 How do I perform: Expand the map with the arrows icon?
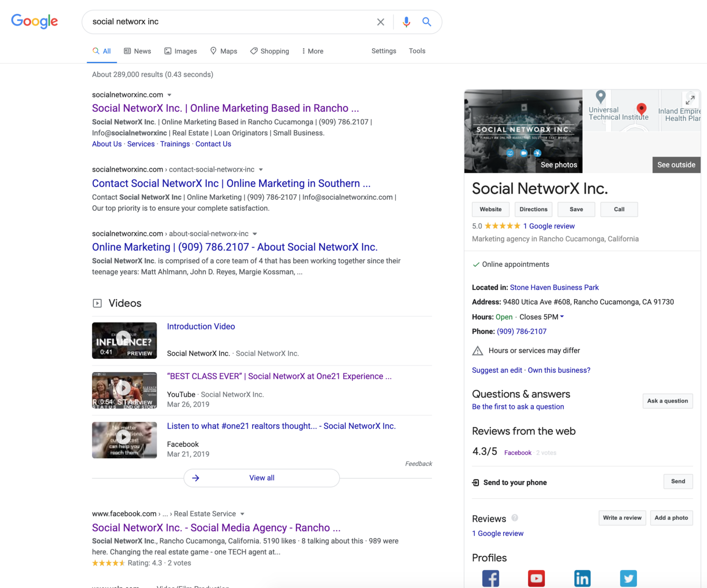coord(690,99)
